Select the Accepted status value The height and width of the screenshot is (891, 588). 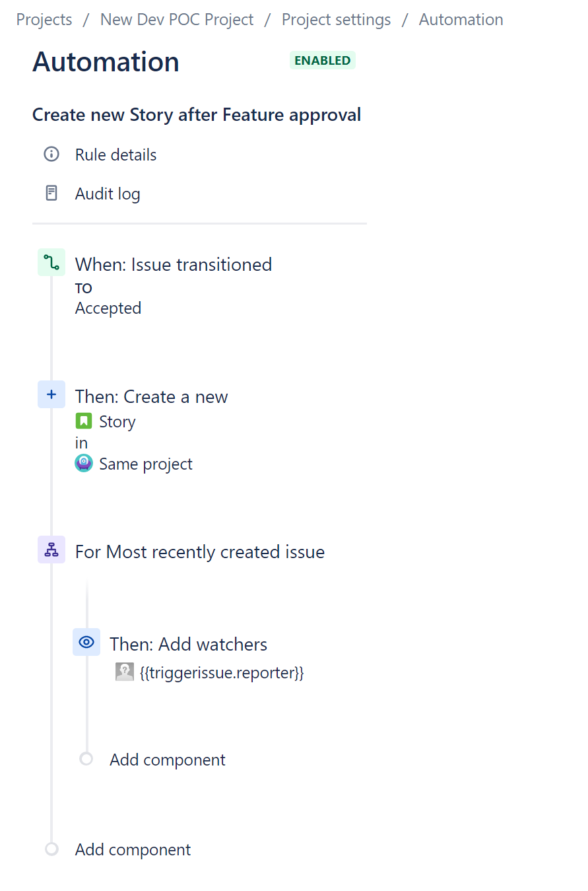108,307
